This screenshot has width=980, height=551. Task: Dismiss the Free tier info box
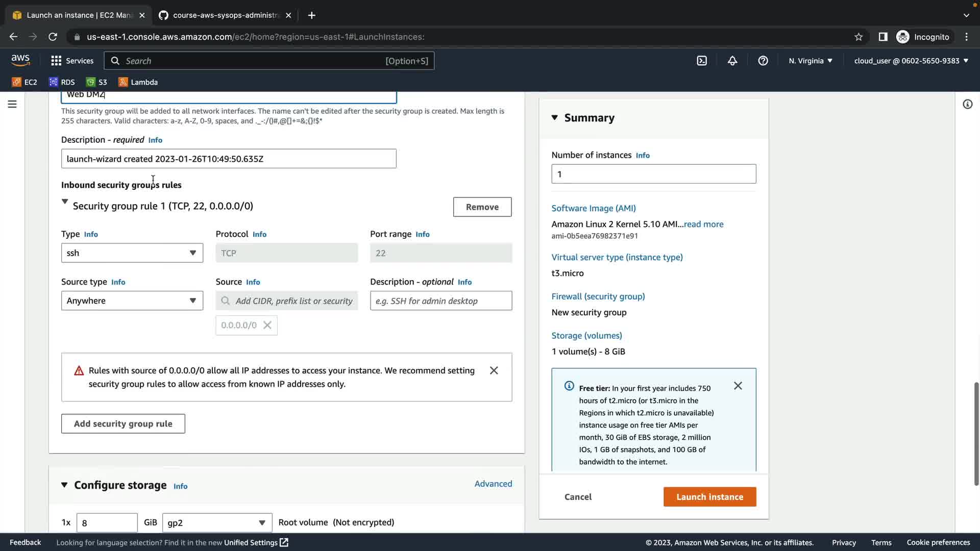pyautogui.click(x=738, y=386)
